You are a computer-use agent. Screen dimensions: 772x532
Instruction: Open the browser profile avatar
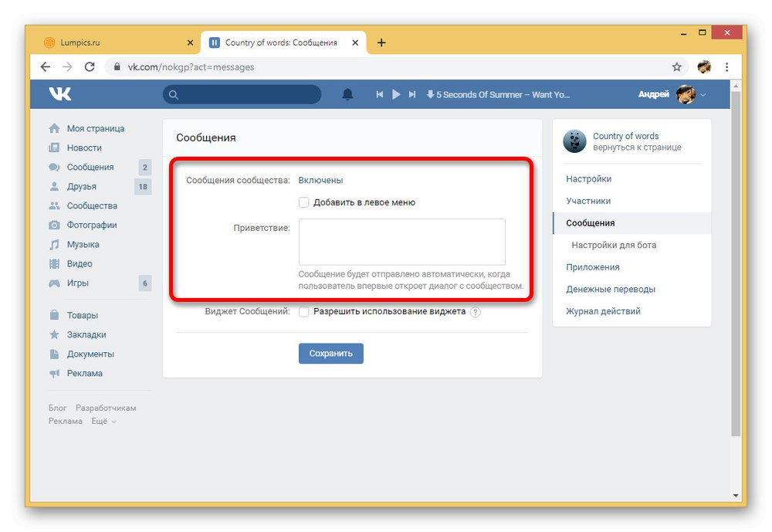pyautogui.click(x=704, y=67)
